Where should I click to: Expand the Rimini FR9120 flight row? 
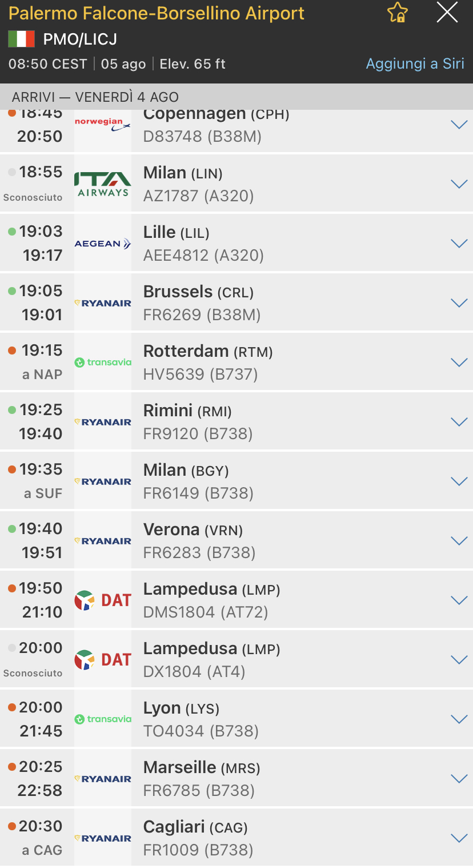459,422
